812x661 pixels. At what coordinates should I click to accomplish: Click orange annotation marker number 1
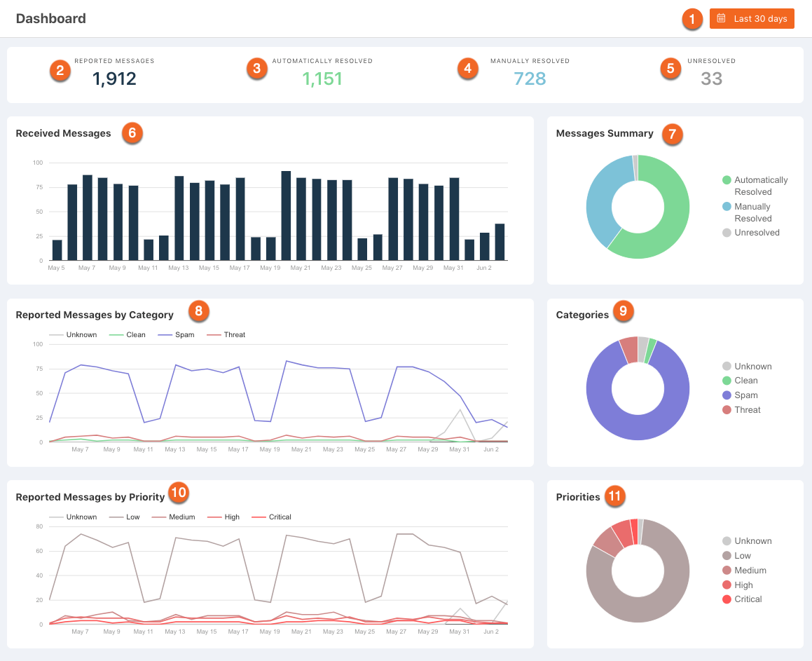click(x=692, y=19)
